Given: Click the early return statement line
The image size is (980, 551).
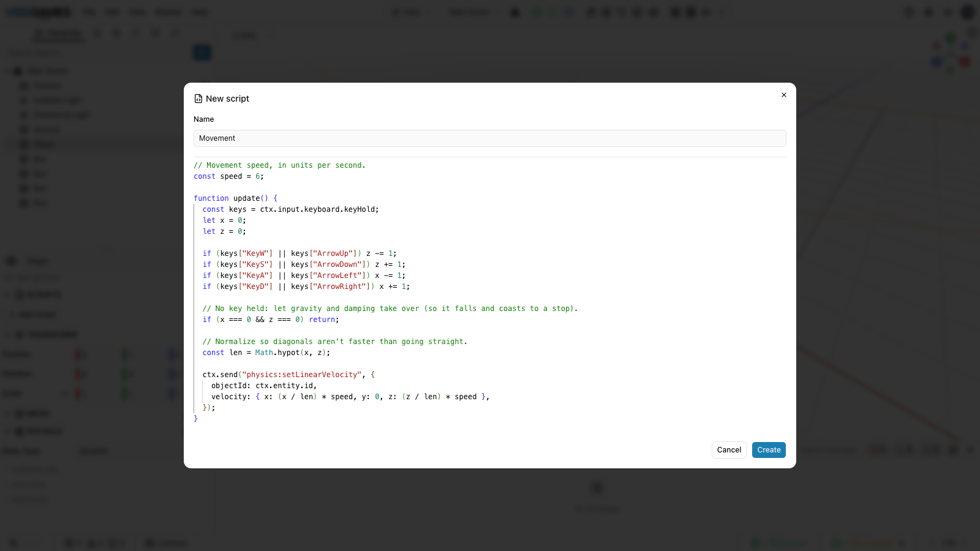Looking at the screenshot, I should coord(271,320).
